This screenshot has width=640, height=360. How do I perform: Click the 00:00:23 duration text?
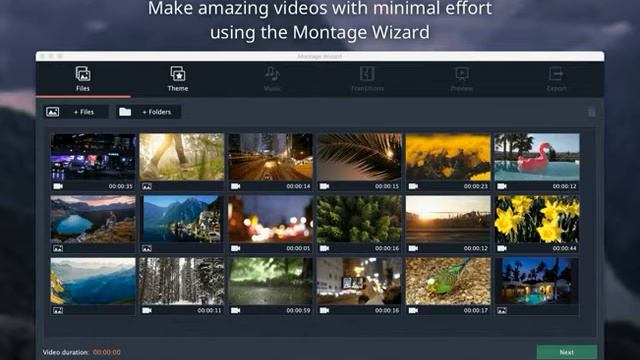click(x=476, y=186)
